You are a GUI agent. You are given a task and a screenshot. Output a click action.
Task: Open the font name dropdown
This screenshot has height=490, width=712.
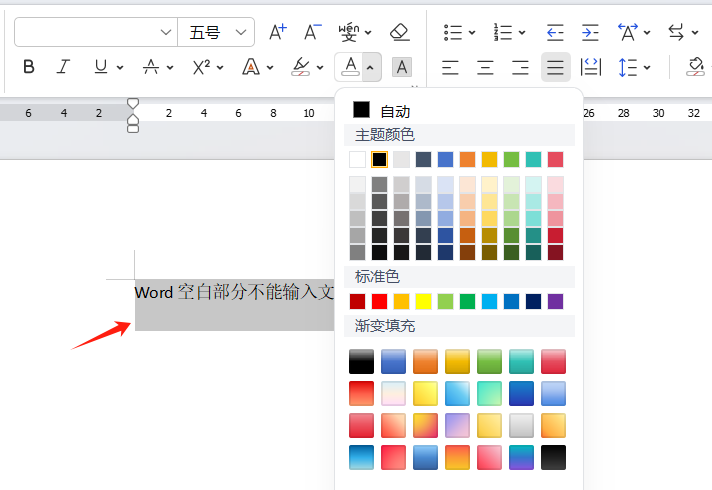tap(166, 32)
